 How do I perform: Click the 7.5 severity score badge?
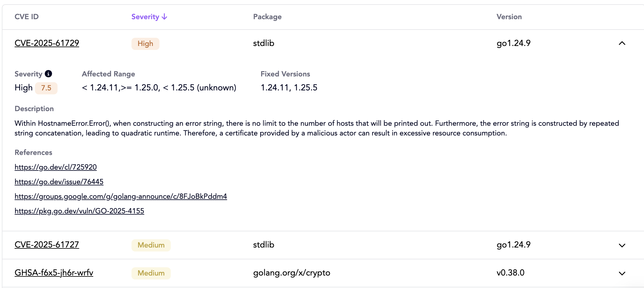click(46, 88)
